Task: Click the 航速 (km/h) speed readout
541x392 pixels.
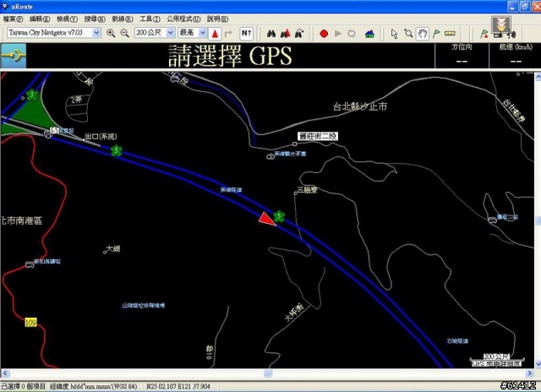Action: click(x=516, y=55)
